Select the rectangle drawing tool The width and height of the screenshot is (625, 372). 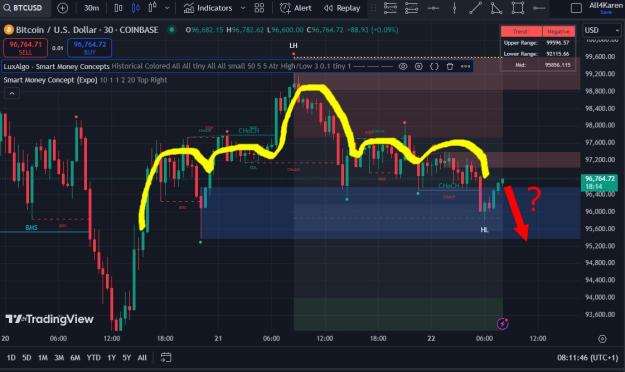pyautogui.click(x=517, y=8)
